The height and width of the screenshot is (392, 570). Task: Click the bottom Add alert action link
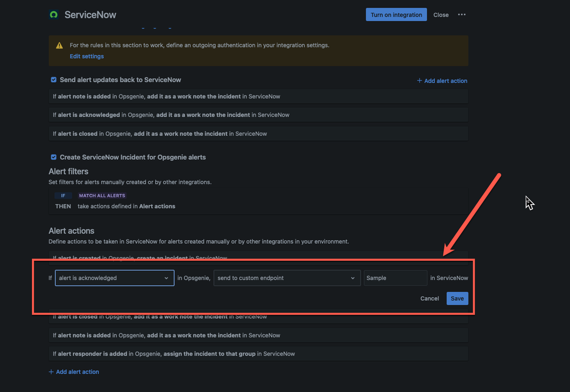coord(74,371)
